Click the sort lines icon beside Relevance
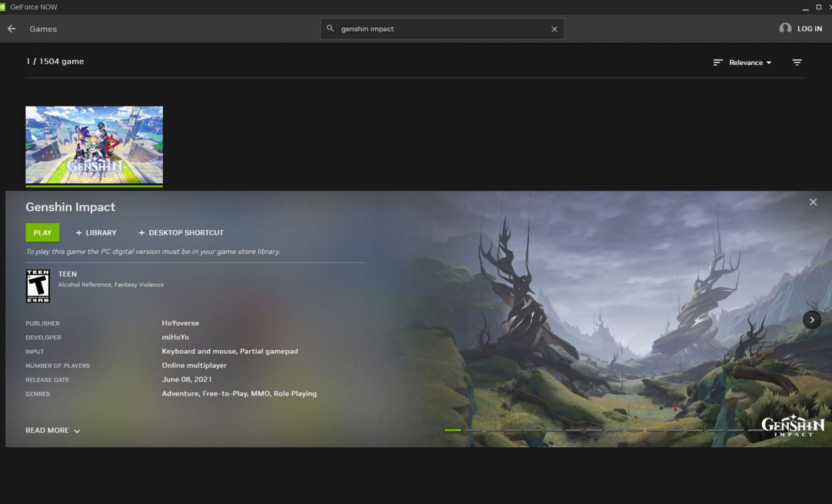Screen dimensions: 832x504 coord(718,62)
